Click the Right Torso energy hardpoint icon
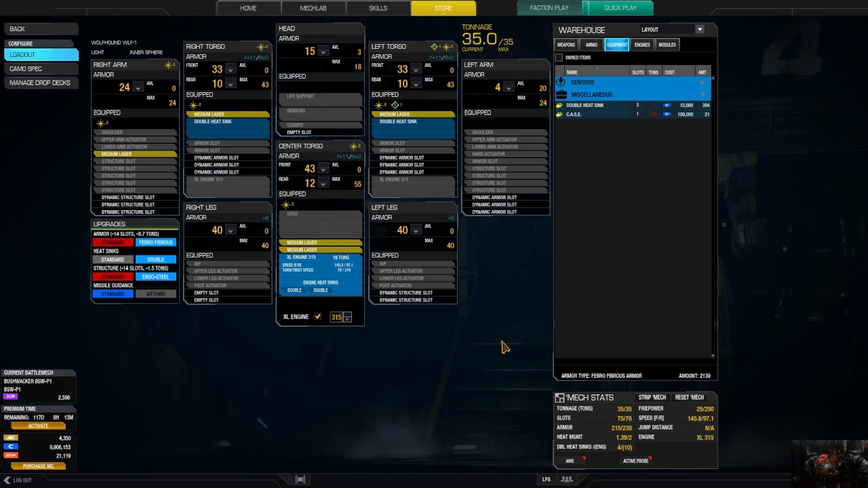This screenshot has width=868, height=488. point(262,47)
